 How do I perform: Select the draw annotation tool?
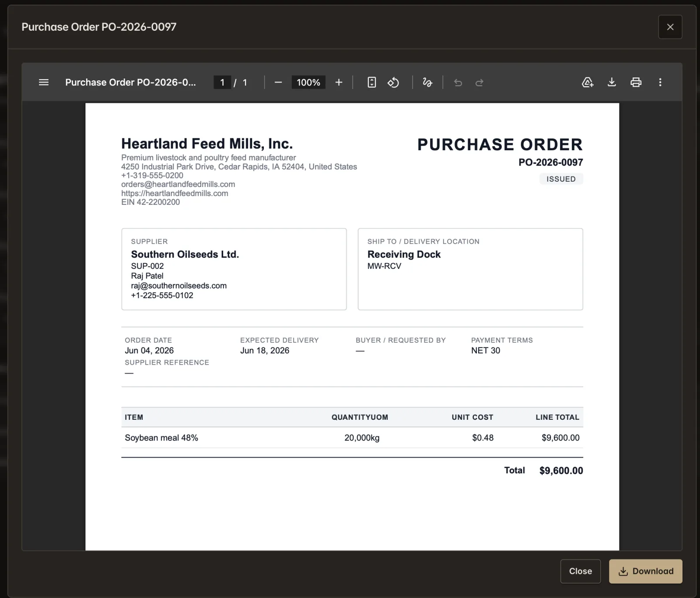427,82
